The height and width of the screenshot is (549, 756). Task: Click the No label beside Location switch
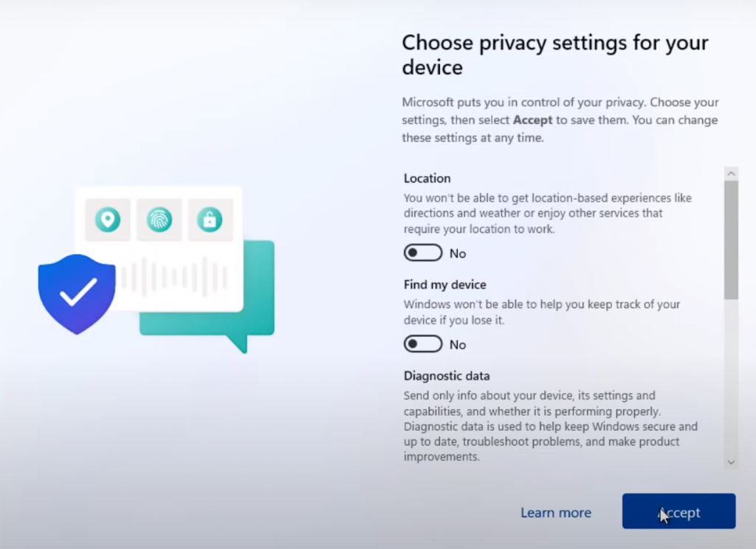[x=458, y=253]
